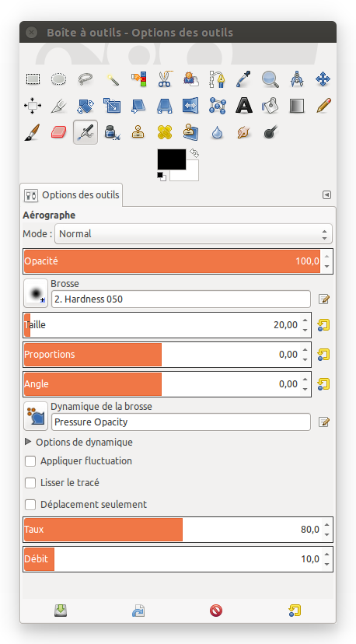356x644 pixels.
Task: Switch to Options des outils tab
Action: tap(72, 194)
